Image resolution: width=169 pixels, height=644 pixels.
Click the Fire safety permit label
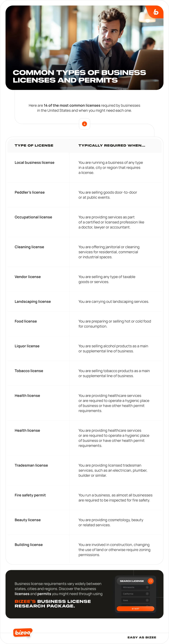[30, 495]
